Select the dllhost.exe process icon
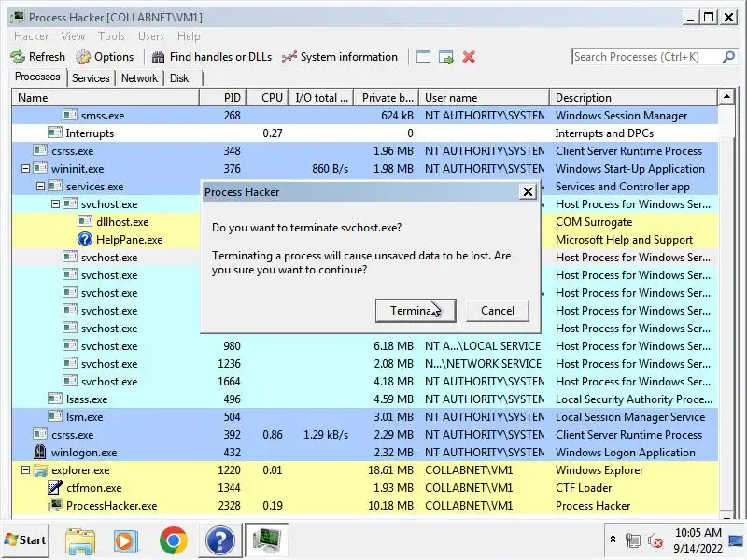The width and height of the screenshot is (747, 560). pos(85,222)
